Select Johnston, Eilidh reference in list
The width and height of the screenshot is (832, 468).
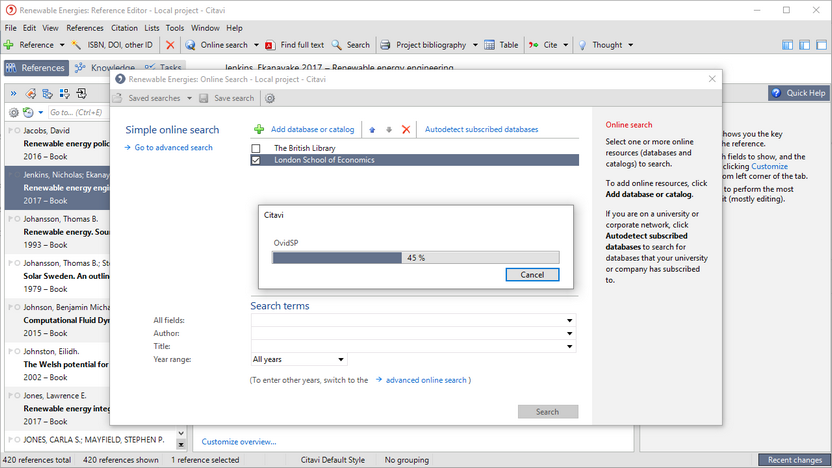tap(57, 364)
